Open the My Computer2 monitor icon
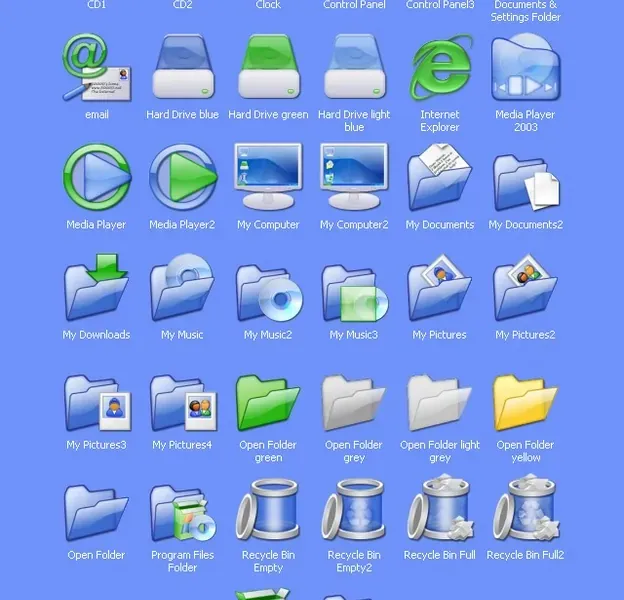Screen dimensions: 624x600 [354, 176]
